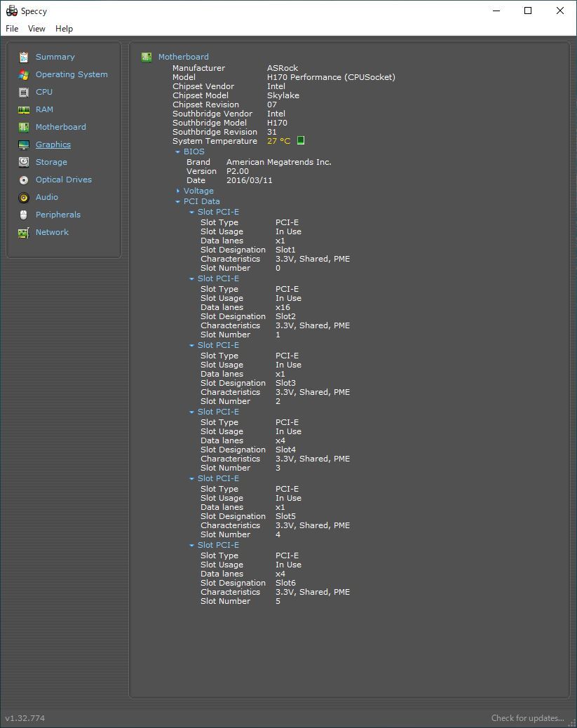
Task: Open the View menu
Action: pyautogui.click(x=36, y=29)
